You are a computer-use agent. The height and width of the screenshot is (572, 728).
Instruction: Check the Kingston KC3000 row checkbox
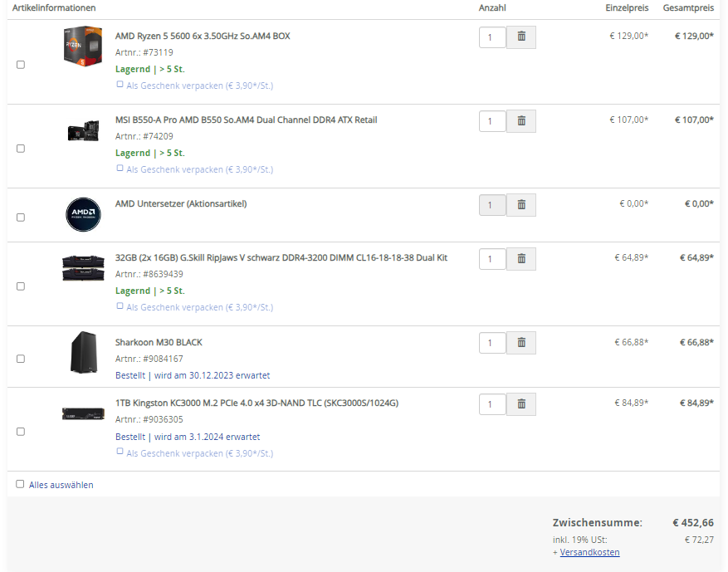(x=21, y=432)
